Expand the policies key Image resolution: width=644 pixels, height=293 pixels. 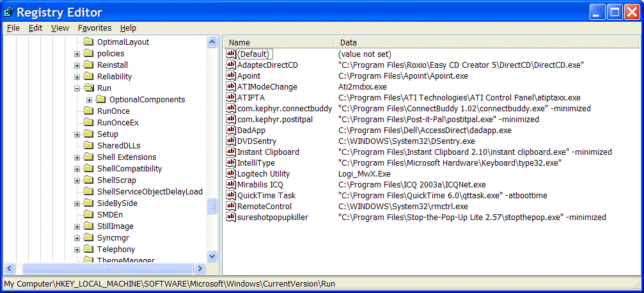coord(77,54)
